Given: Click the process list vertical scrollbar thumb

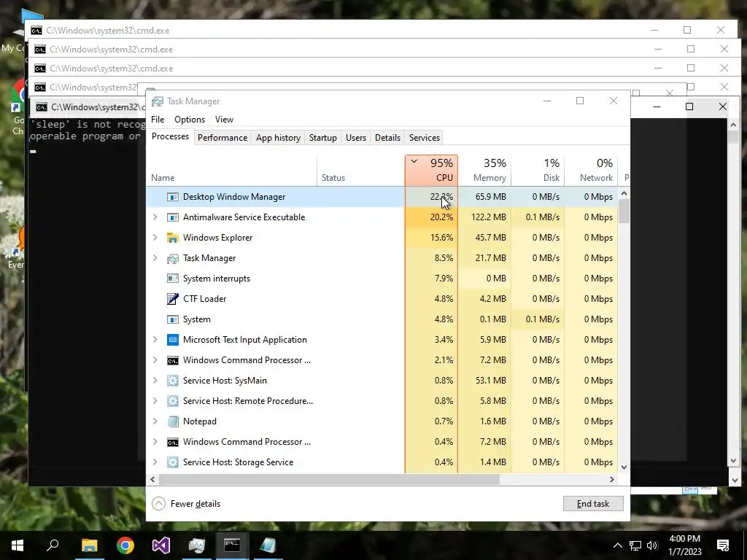Looking at the screenshot, I should 624,211.
